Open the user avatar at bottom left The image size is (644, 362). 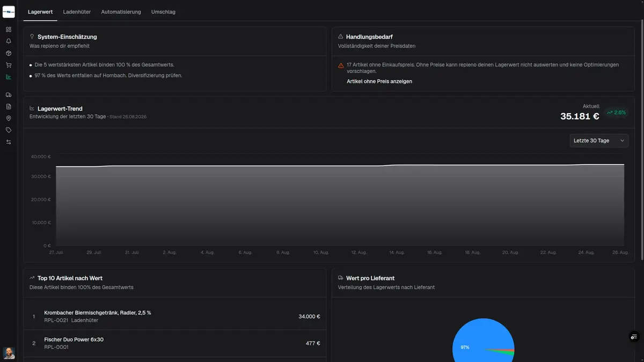coord(9,353)
